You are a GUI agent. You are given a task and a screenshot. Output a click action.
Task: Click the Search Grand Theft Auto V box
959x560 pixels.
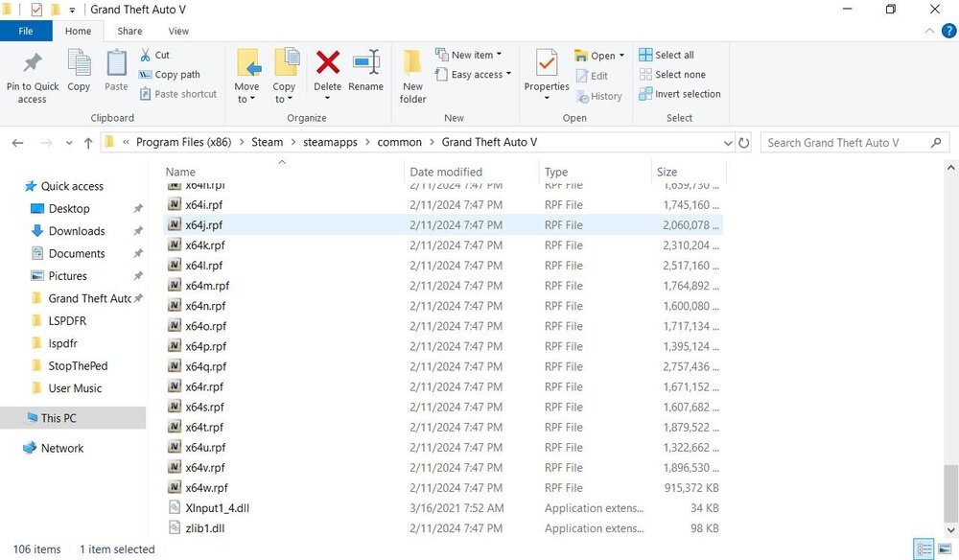854,143
